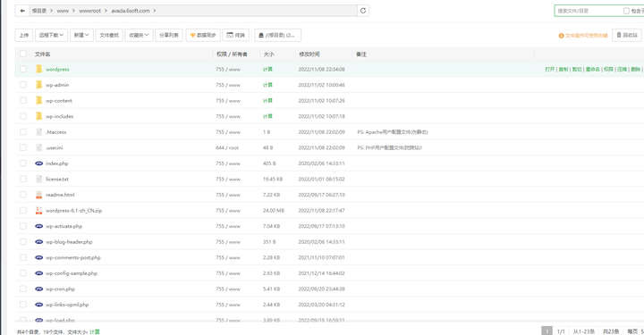
Task: Open the 终端 terminal
Action: pos(236,35)
